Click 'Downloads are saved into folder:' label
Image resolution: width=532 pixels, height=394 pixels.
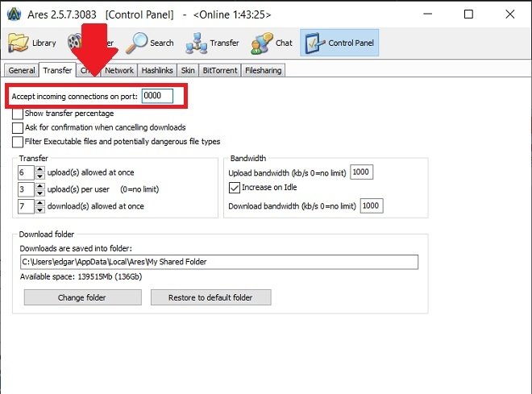[76, 248]
